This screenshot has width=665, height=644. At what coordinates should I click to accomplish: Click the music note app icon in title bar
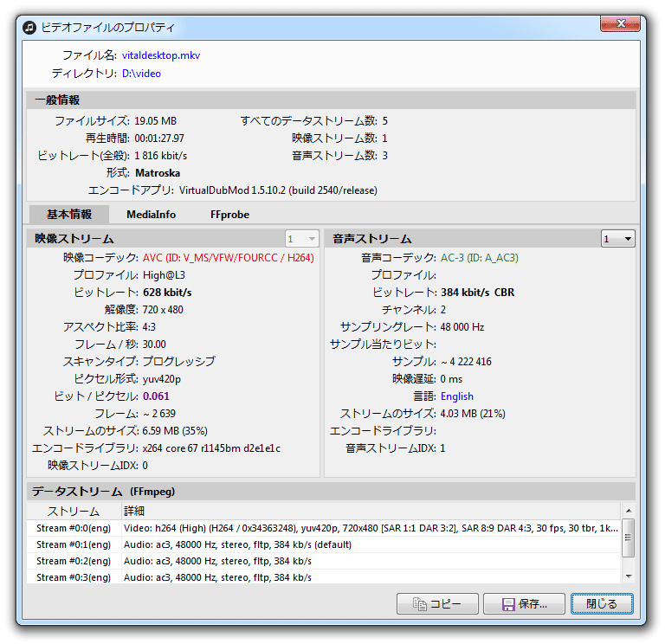coord(29,28)
